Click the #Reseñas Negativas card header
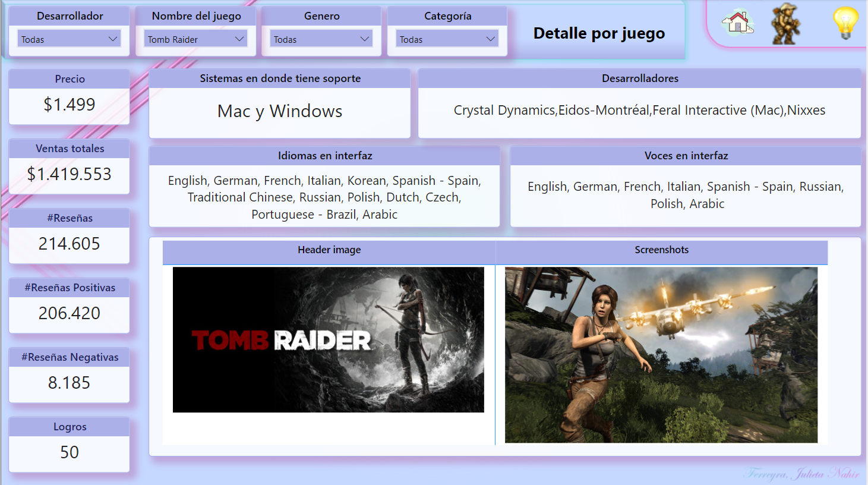The height and width of the screenshot is (485, 868). (x=70, y=357)
